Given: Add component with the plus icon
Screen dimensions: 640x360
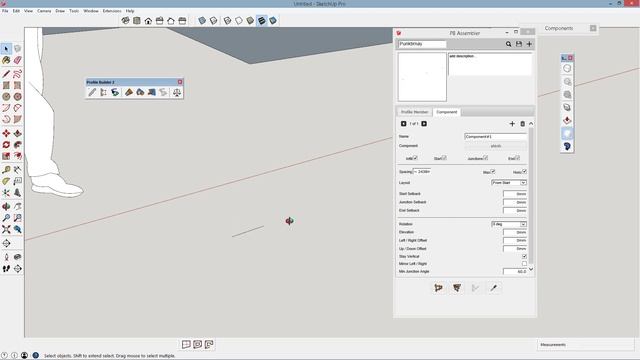Looking at the screenshot, I should click(x=512, y=124).
